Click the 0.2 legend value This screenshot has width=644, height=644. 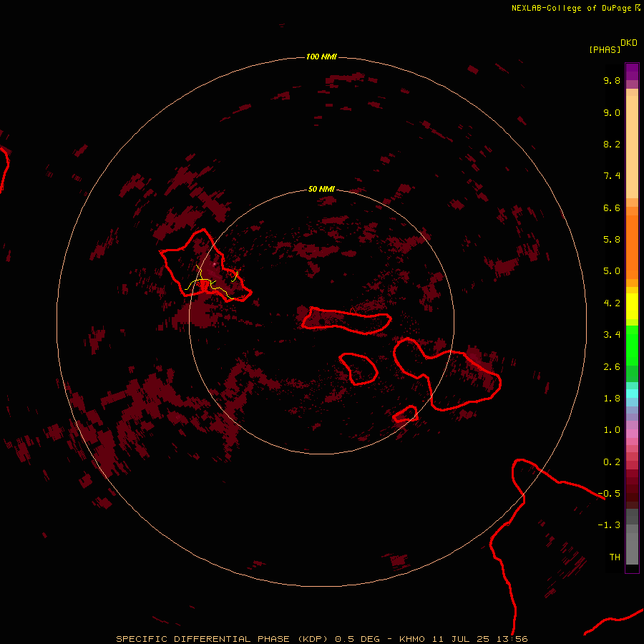click(612, 462)
